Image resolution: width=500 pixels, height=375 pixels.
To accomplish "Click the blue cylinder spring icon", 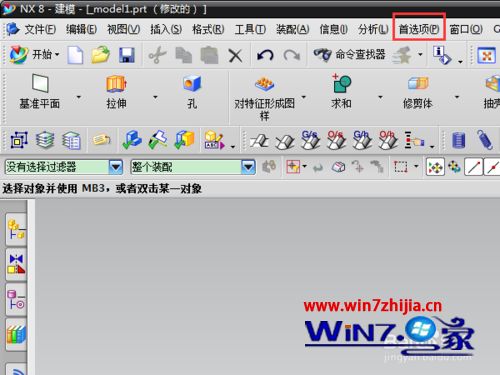I will pyautogui.click(x=459, y=140).
